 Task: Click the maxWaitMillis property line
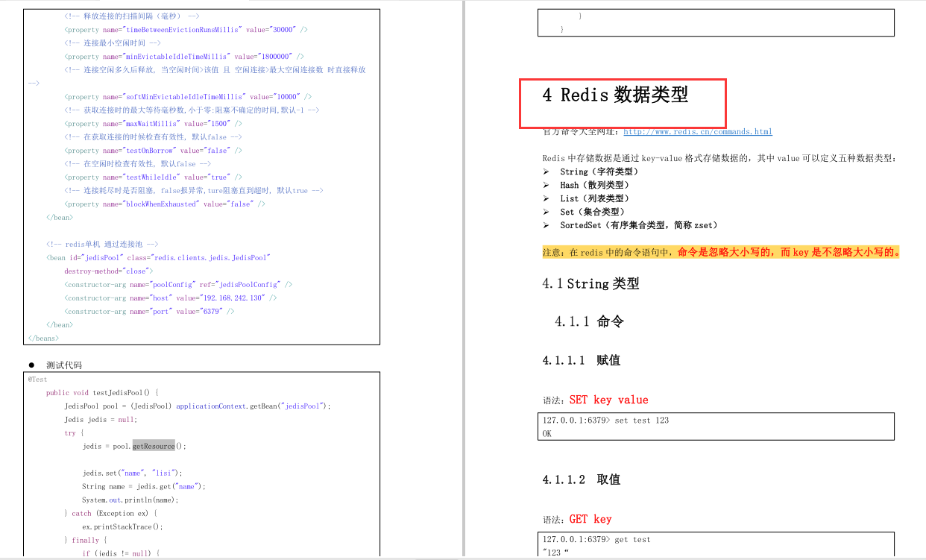click(x=153, y=124)
